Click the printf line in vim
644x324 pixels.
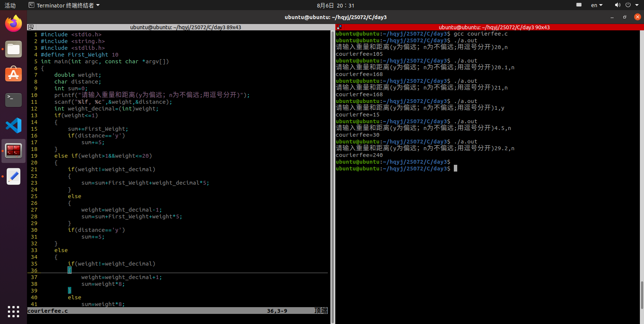(x=152, y=95)
